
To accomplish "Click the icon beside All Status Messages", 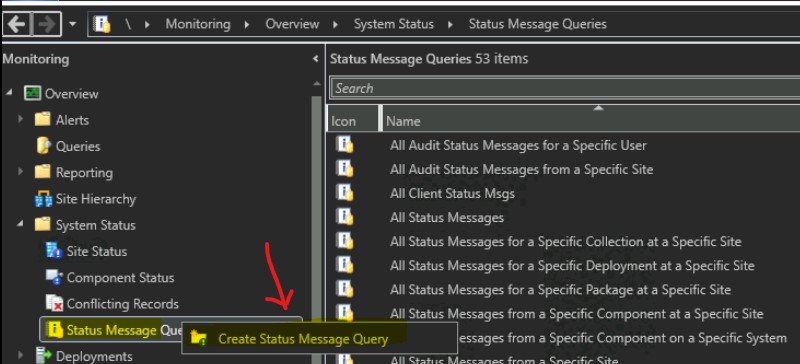I will pyautogui.click(x=344, y=217).
